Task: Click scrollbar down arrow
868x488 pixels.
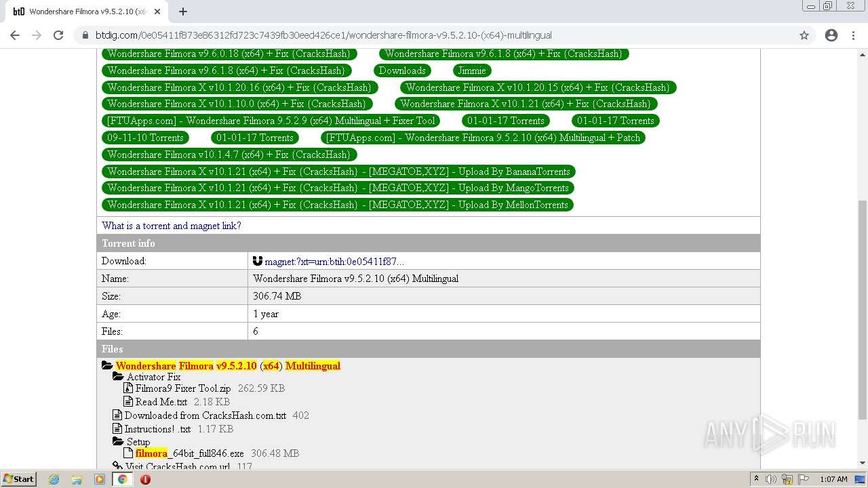Action: (x=863, y=463)
